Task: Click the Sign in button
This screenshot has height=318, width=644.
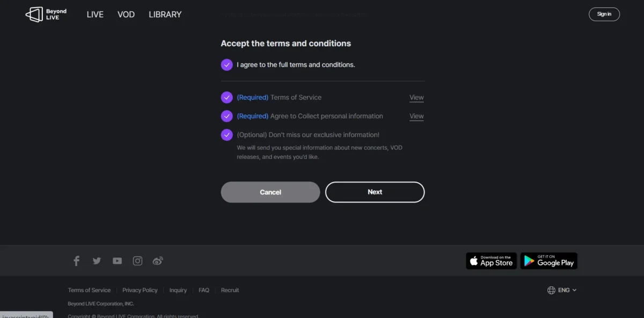Action: [604, 14]
